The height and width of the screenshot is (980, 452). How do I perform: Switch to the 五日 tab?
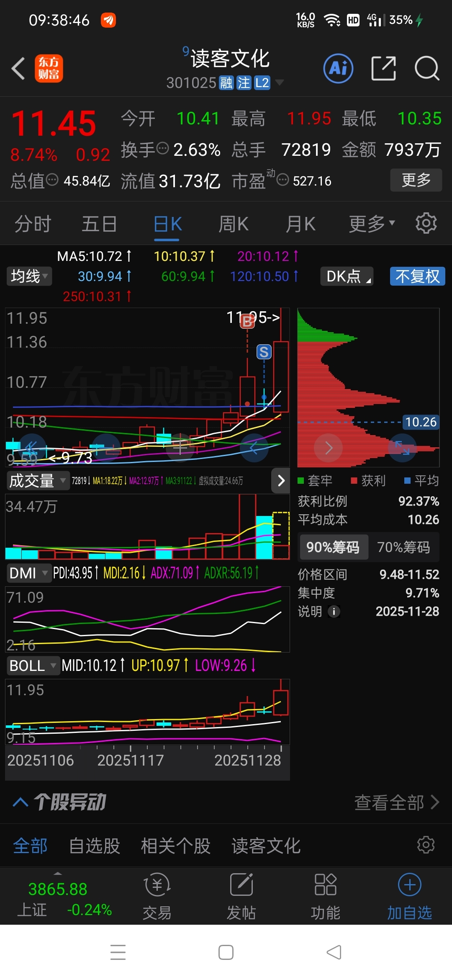[x=99, y=223]
